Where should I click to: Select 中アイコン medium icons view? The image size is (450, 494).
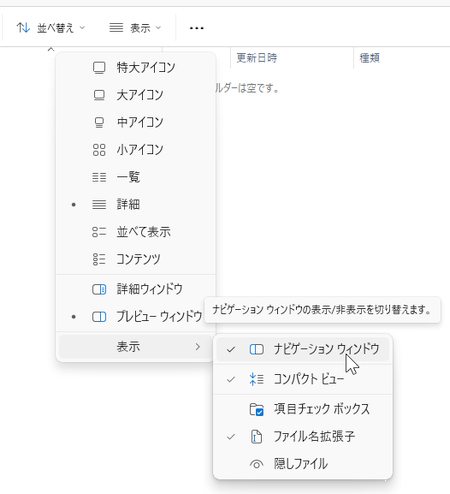tap(136, 122)
